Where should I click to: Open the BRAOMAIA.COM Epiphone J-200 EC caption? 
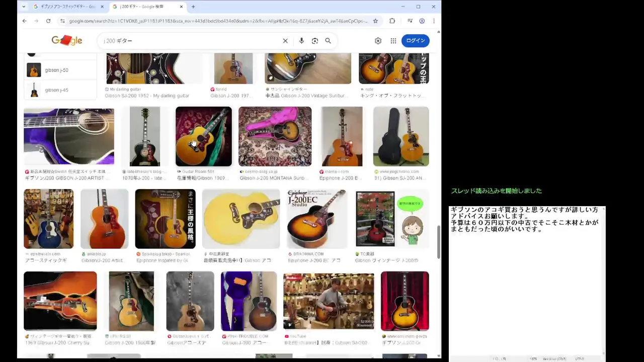314,260
